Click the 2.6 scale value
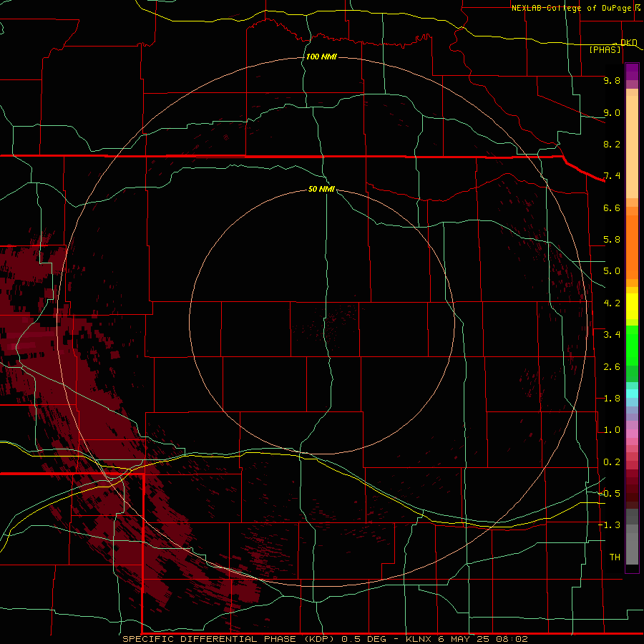The image size is (644, 644). click(x=612, y=367)
